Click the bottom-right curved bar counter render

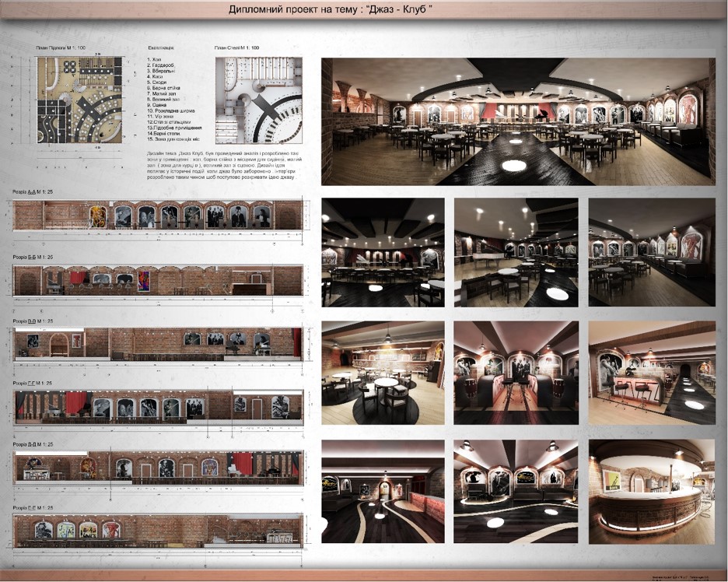(x=652, y=490)
